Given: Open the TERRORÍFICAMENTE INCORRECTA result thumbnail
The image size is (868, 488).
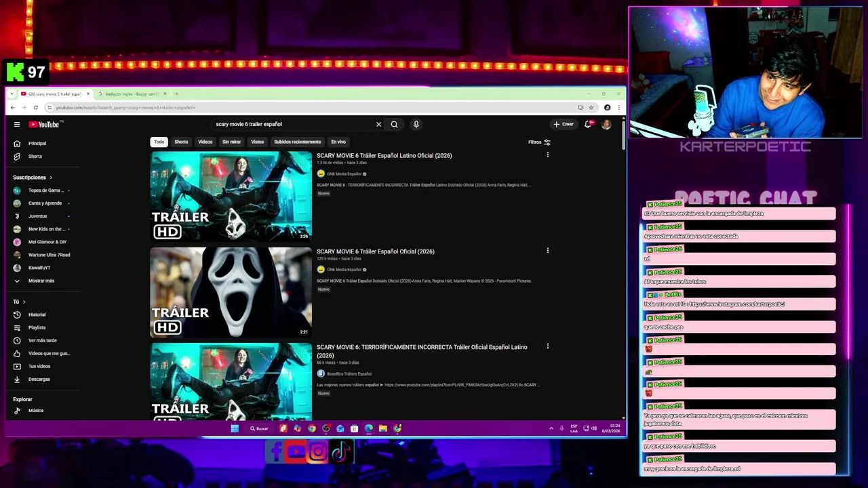Looking at the screenshot, I should [231, 382].
